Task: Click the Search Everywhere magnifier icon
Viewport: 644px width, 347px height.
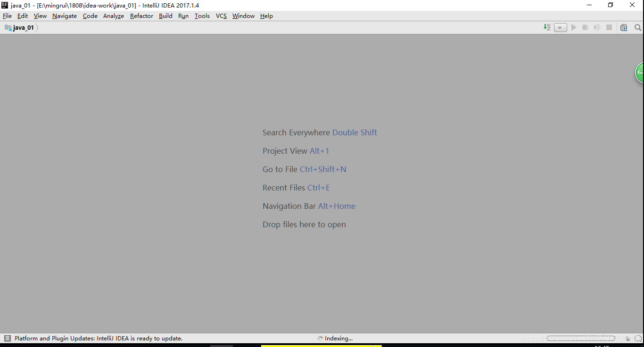Action: [x=638, y=27]
